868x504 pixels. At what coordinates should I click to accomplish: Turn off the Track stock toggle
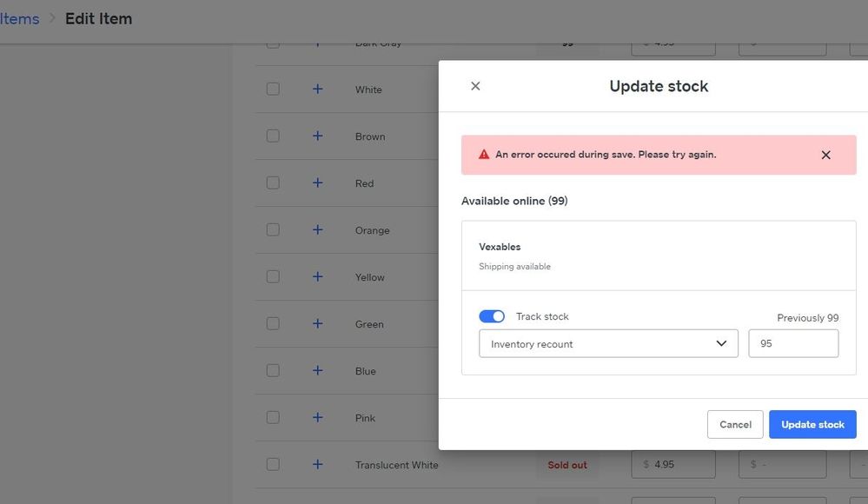pos(492,316)
